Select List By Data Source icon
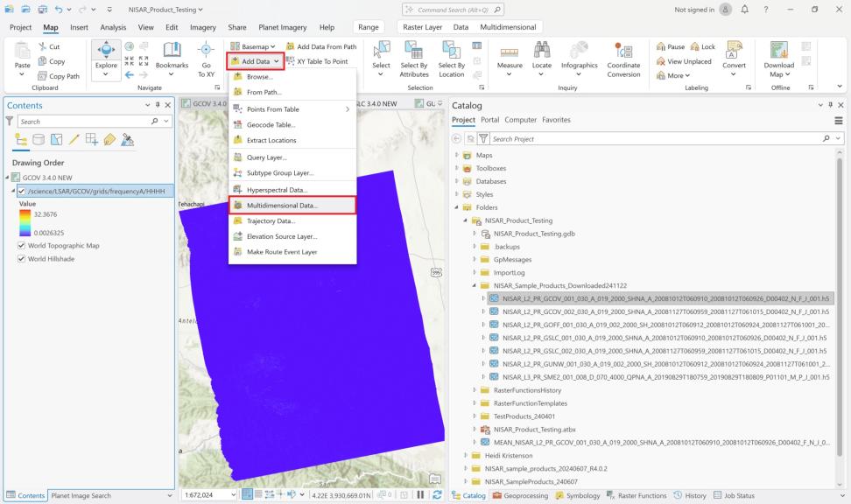Viewport: 851px width, 504px height. (39, 140)
